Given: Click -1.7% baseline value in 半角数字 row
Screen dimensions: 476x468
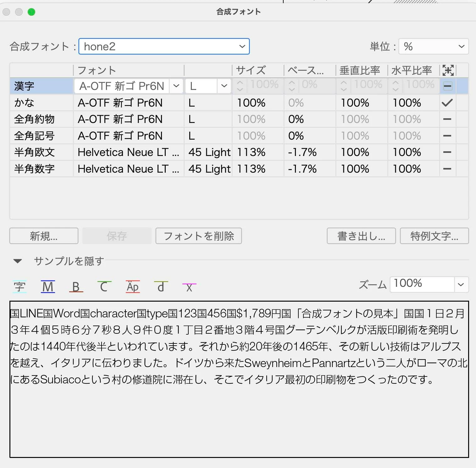Looking at the screenshot, I should (302, 169).
